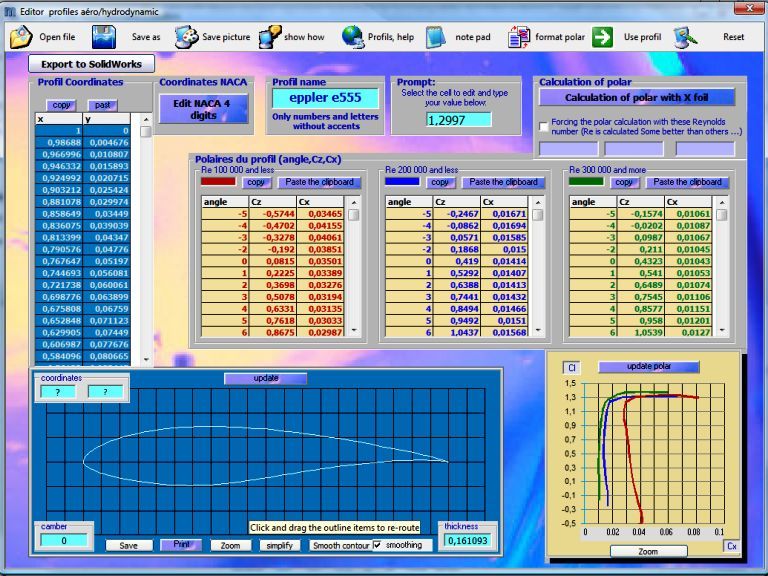Toggle the smoothing checkbox

(x=377, y=545)
